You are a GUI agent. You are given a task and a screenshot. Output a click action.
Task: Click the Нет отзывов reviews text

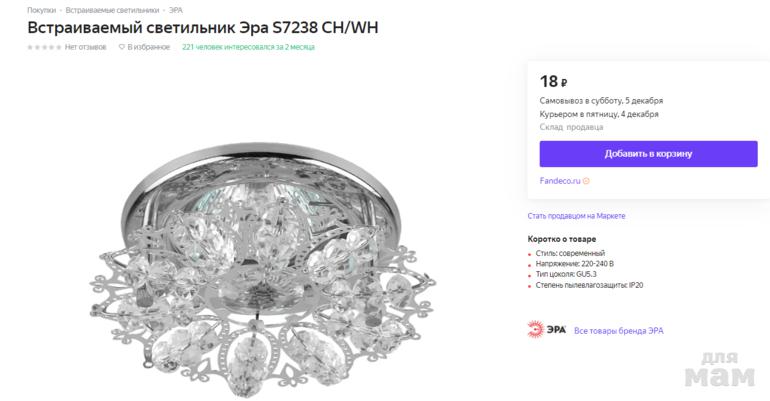pyautogui.click(x=85, y=47)
